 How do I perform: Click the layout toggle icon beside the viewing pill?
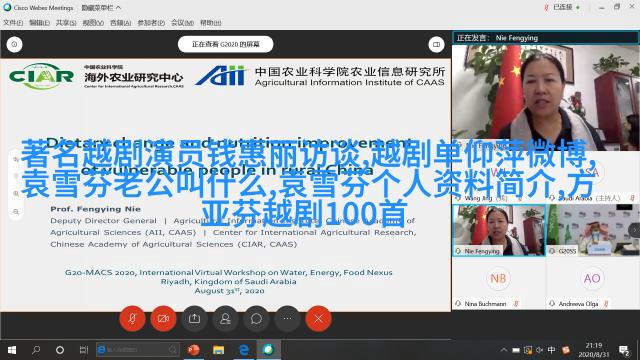coord(436,44)
